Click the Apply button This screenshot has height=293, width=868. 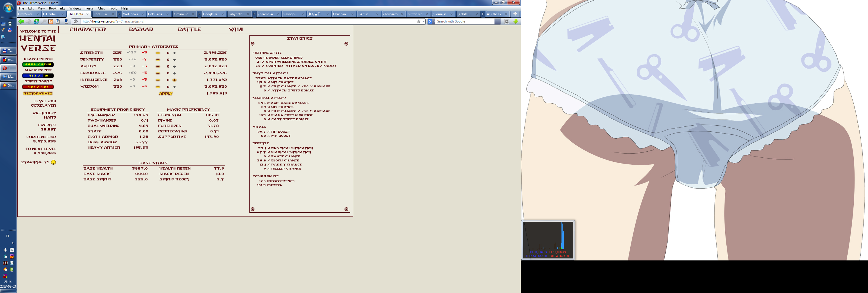click(x=166, y=94)
